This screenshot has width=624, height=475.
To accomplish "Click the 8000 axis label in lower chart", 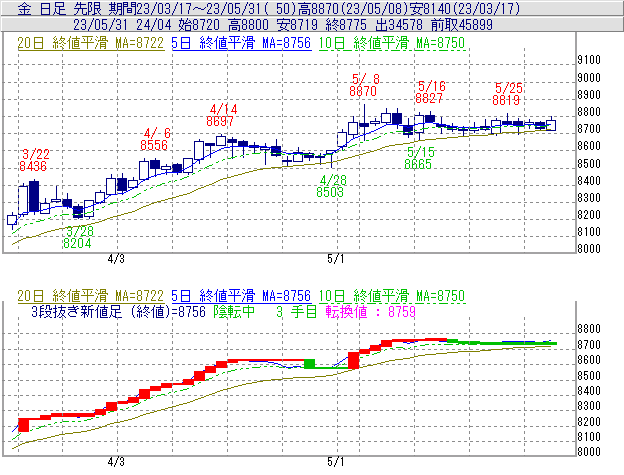I will [x=589, y=452].
